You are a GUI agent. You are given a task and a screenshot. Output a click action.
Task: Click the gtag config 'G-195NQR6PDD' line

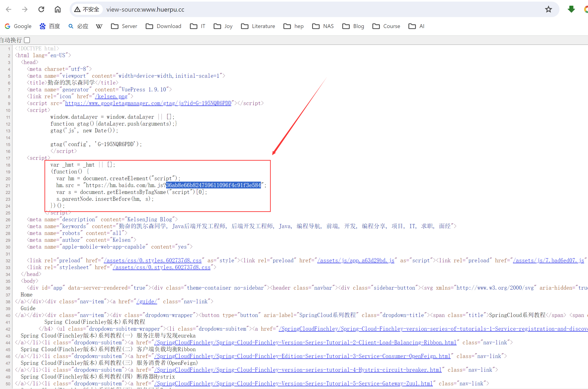[x=96, y=144]
